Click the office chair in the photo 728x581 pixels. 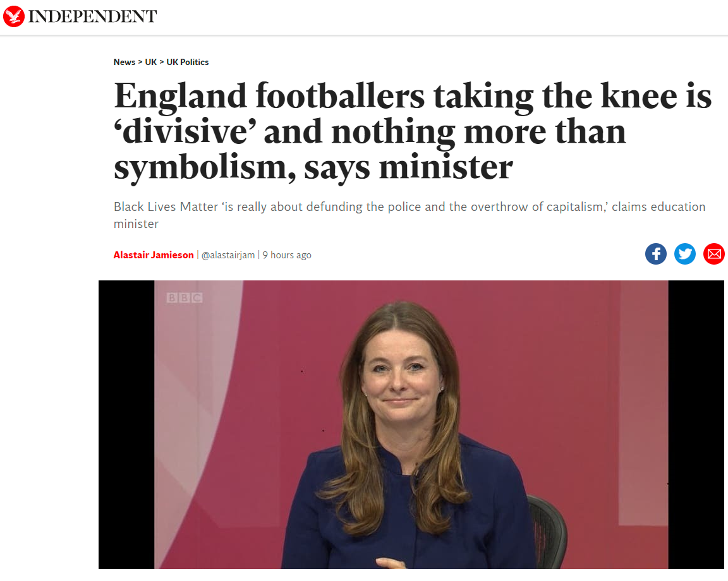(547, 530)
